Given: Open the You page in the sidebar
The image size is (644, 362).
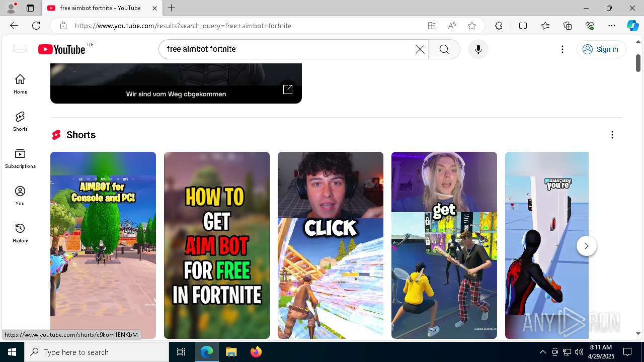Looking at the screenshot, I should pyautogui.click(x=20, y=196).
